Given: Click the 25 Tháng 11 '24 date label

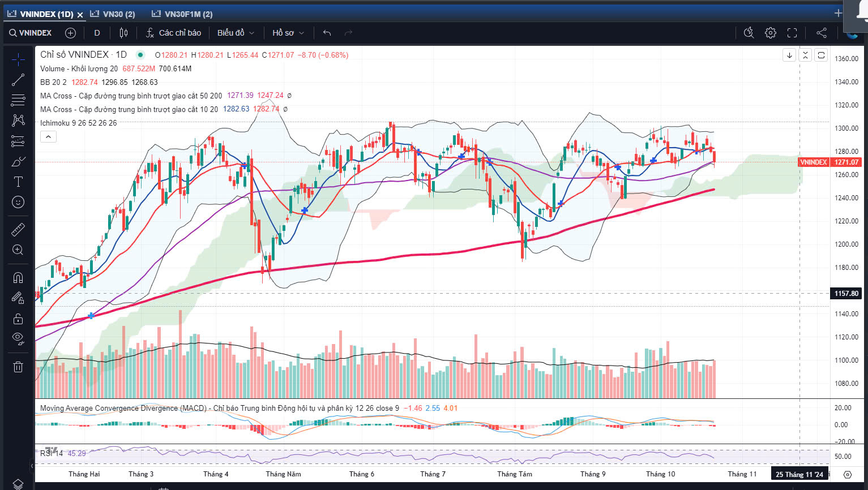Looking at the screenshot, I should 799,474.
